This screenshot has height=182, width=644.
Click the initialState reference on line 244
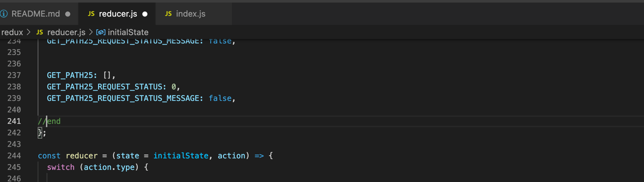tap(181, 156)
